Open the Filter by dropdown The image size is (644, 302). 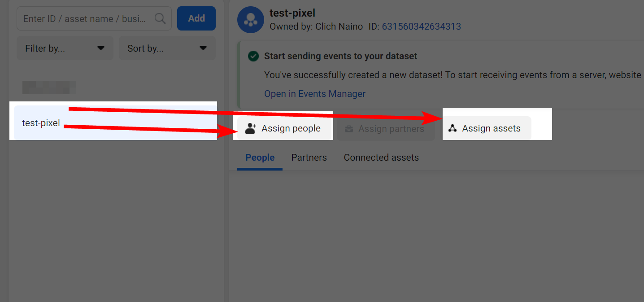point(65,48)
